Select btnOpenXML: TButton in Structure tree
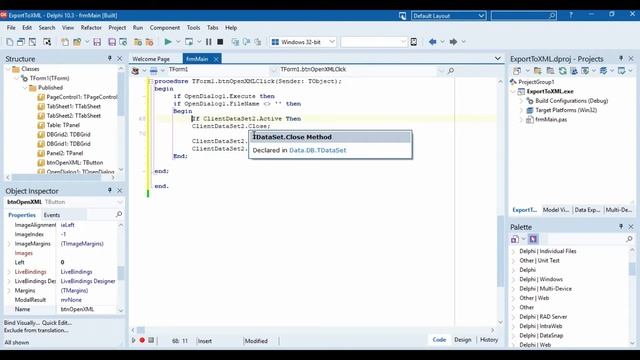This screenshot has height=360, width=640. coord(75,162)
